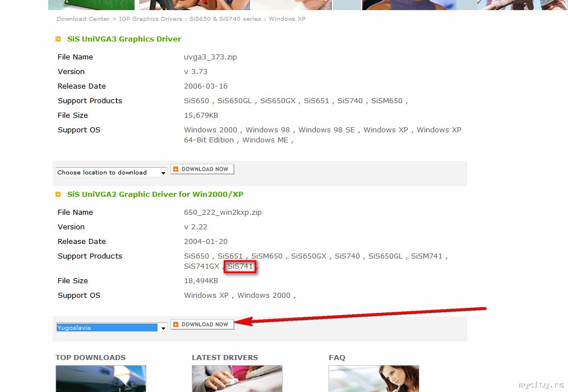The image size is (568, 392).
Task: Click file size 18,494KB
Action: pyautogui.click(x=201, y=281)
